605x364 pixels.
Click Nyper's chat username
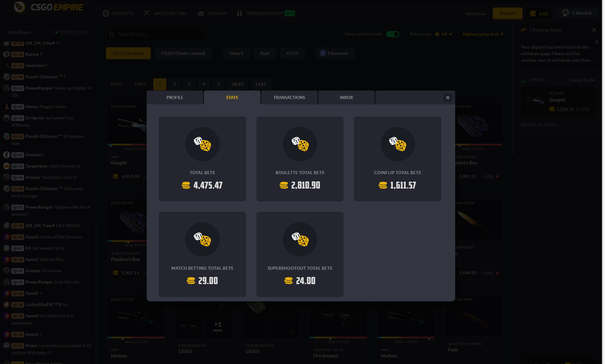pos(31,346)
